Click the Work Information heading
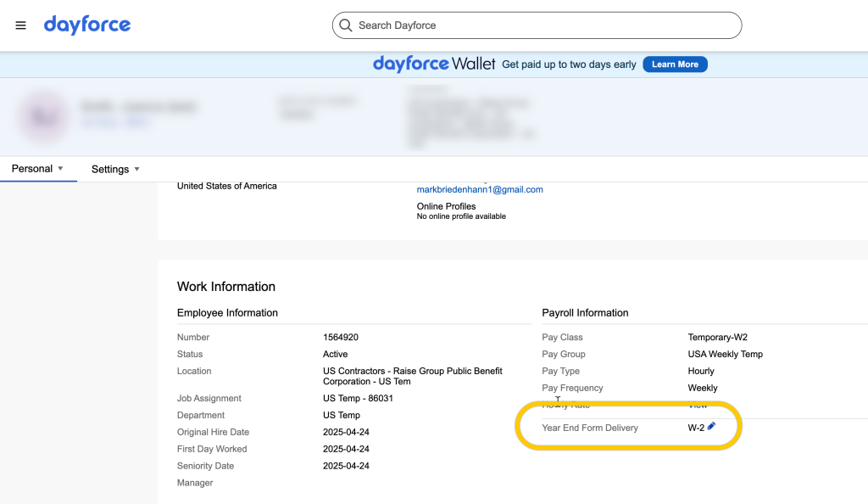The width and height of the screenshot is (868, 504). [x=226, y=287]
